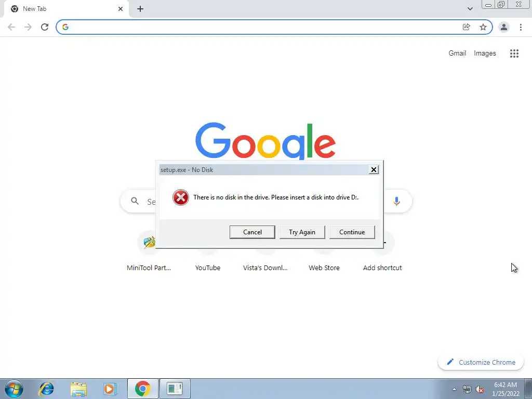Open Windows Explorer from the taskbar
This screenshot has width=532, height=399.
coord(78,389)
